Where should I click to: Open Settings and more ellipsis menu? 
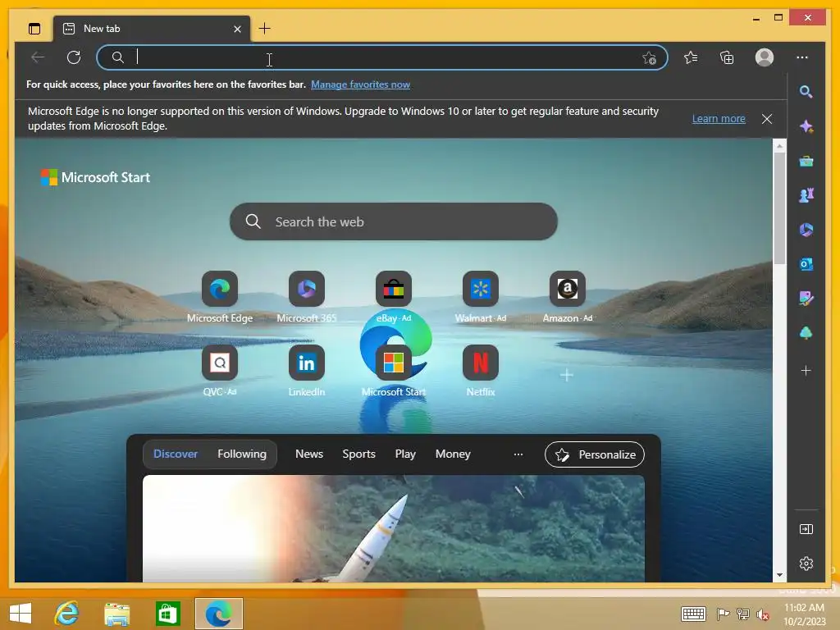(x=802, y=57)
